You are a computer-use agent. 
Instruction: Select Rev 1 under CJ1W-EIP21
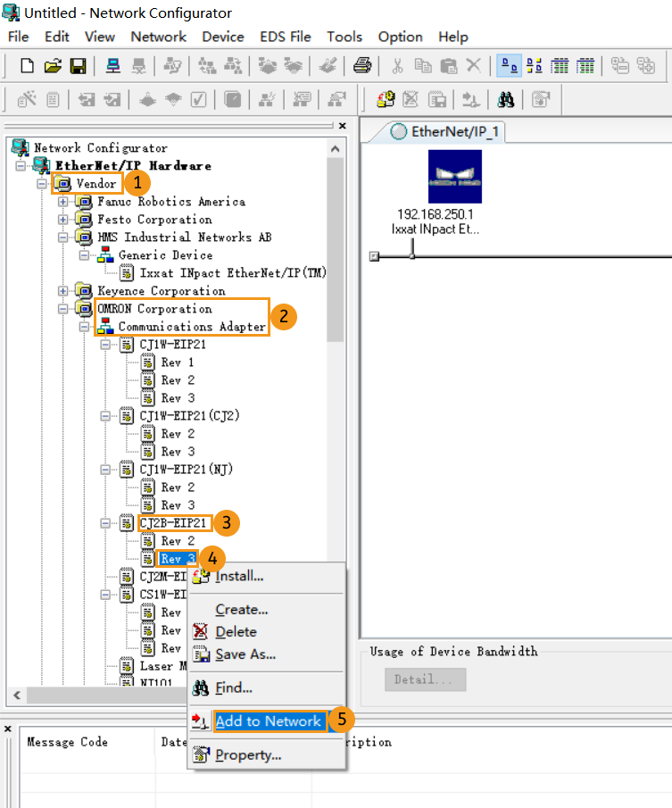177,362
